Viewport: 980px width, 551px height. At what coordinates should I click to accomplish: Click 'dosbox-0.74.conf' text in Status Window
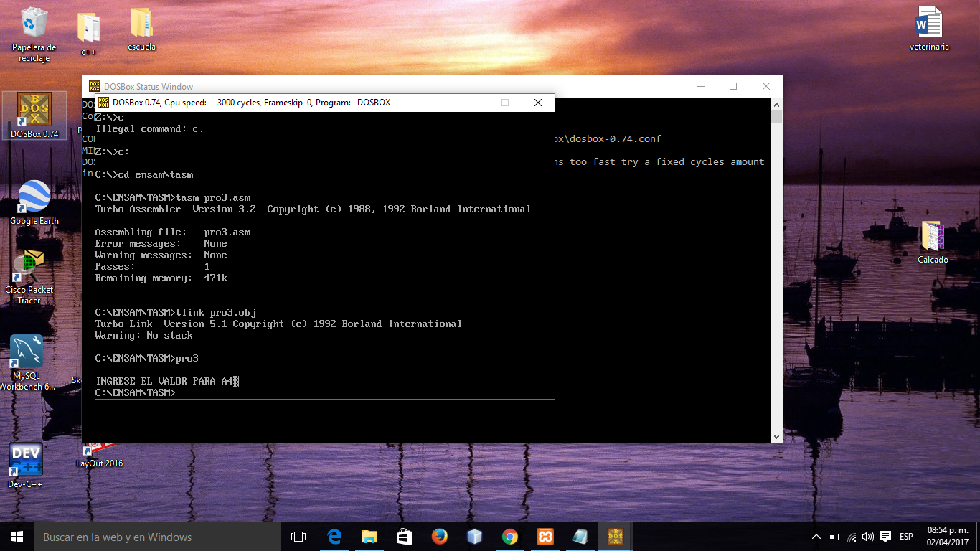pos(615,139)
